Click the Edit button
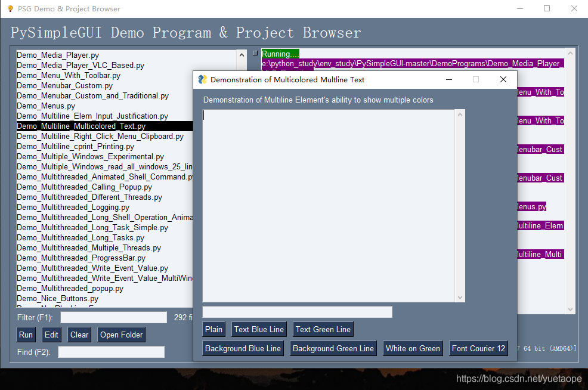This screenshot has width=588, height=390. point(51,335)
